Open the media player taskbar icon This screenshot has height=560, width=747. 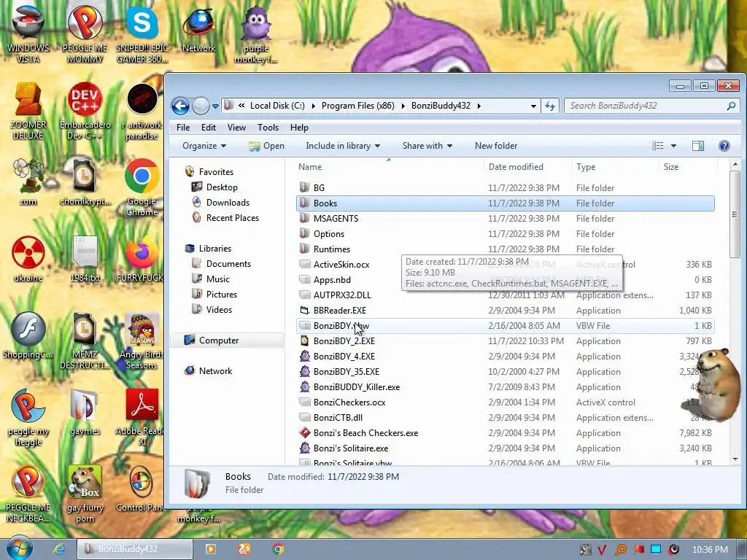pyautogui.click(x=210, y=549)
